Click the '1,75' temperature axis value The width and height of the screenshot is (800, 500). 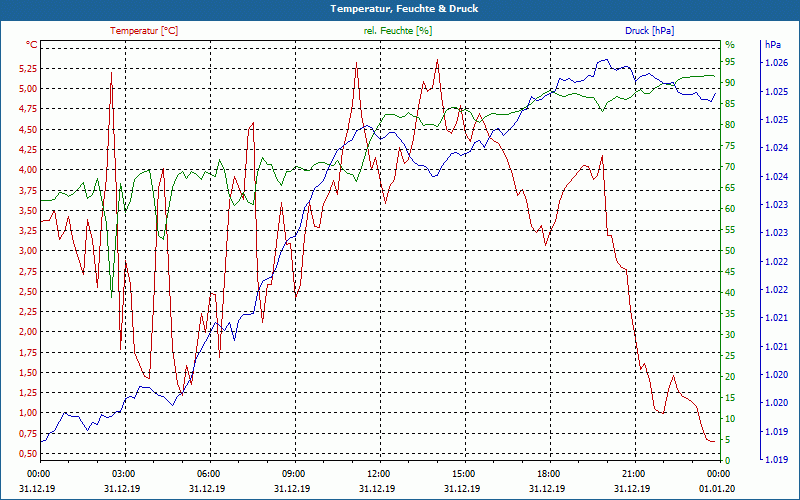coord(28,352)
